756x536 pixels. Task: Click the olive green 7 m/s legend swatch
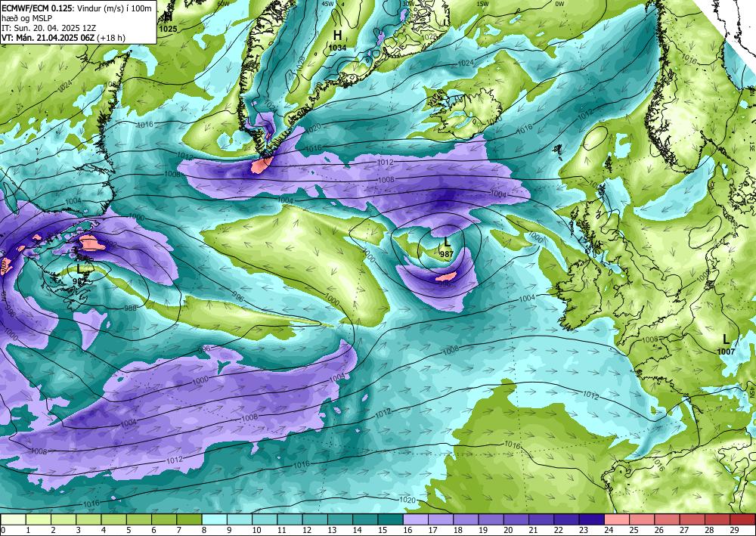[x=189, y=519]
